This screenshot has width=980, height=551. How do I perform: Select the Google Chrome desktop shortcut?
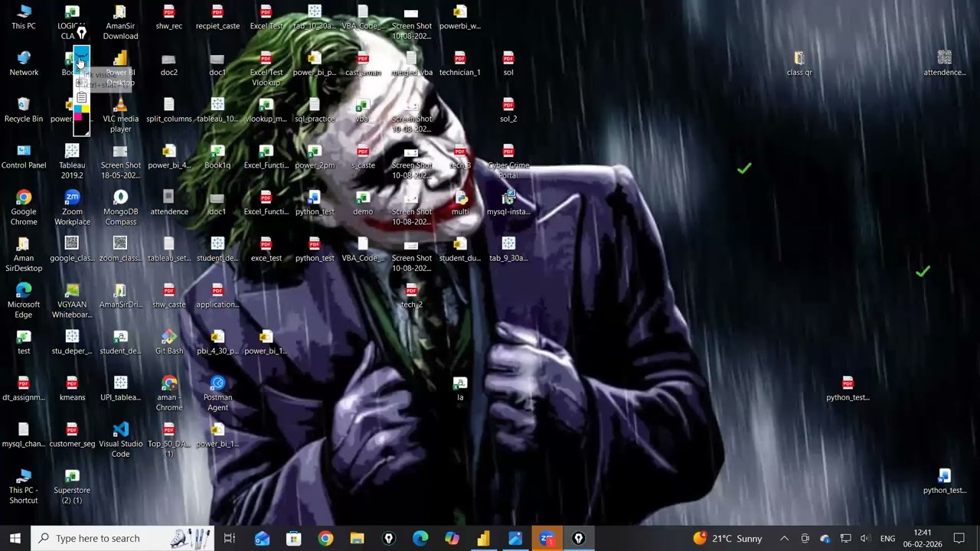tap(24, 207)
